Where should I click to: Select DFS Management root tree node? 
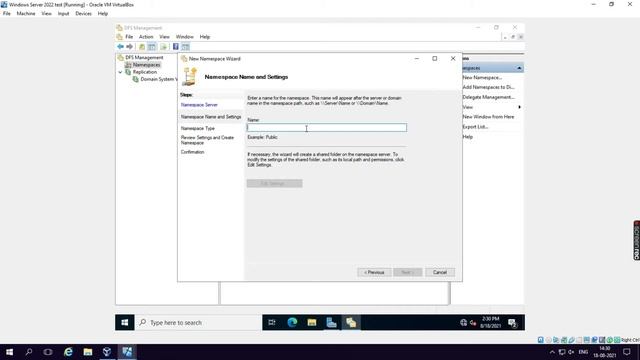(144, 58)
